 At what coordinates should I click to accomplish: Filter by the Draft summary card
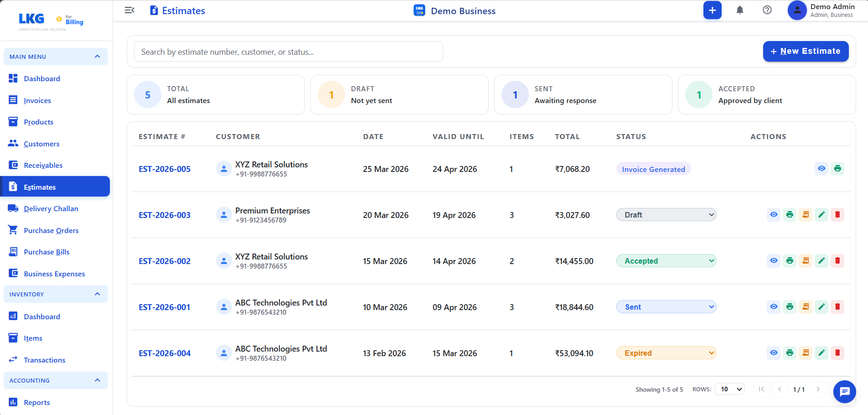[399, 94]
